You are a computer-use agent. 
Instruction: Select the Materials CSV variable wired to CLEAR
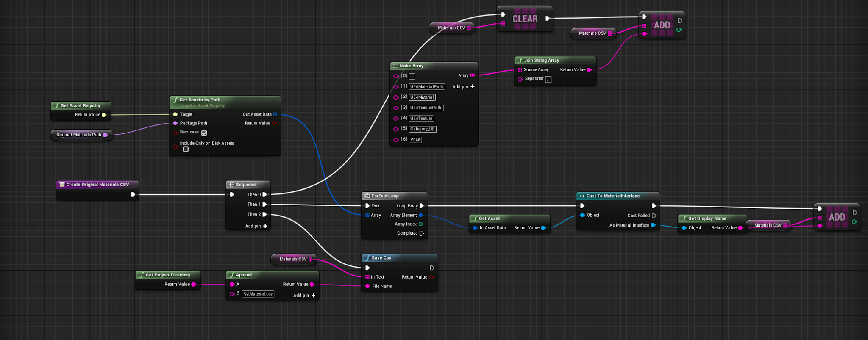pyautogui.click(x=452, y=28)
